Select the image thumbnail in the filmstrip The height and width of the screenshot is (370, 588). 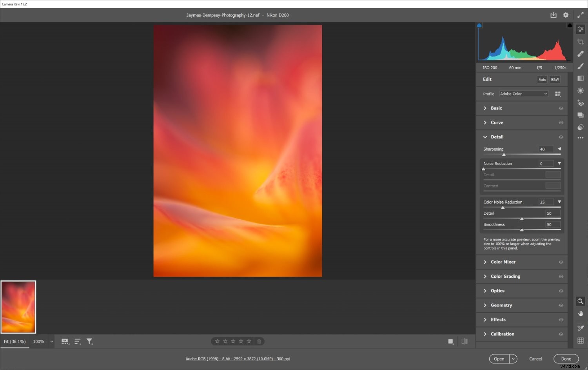point(18,306)
